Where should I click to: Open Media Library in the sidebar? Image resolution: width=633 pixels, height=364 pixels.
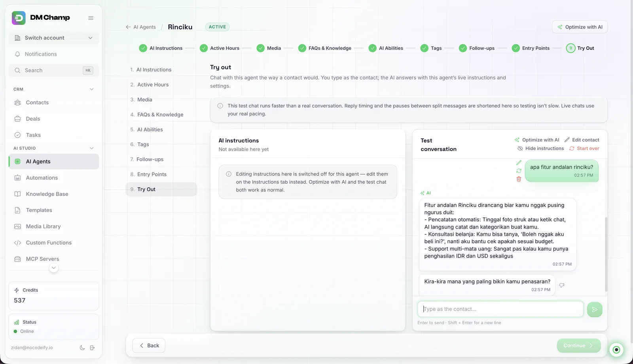click(53, 226)
